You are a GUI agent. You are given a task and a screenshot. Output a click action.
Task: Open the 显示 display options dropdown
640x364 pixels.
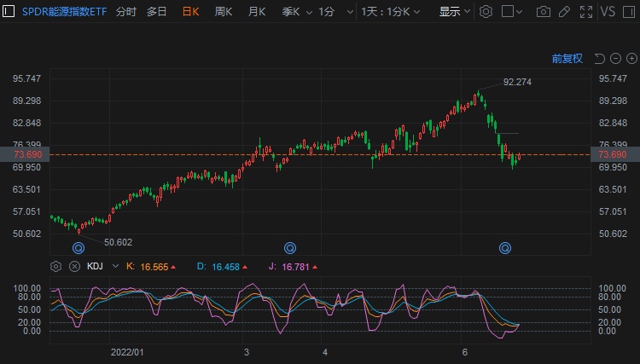(453, 12)
